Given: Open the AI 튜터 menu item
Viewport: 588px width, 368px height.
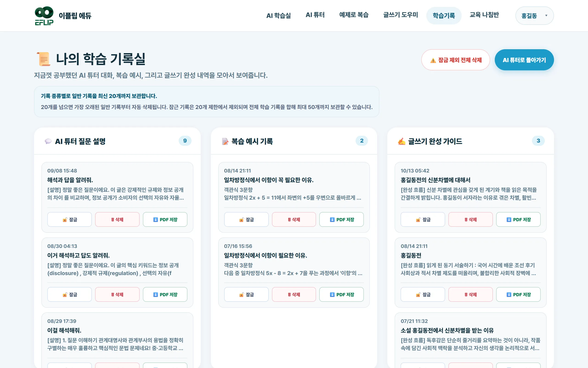Looking at the screenshot, I should 315,15.
